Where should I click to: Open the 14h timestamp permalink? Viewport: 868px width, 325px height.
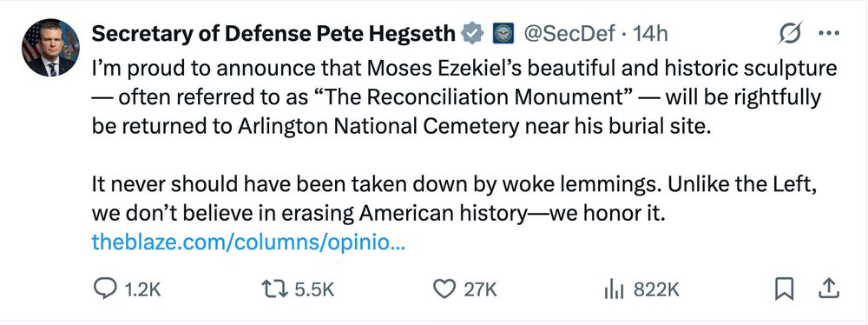click(650, 35)
